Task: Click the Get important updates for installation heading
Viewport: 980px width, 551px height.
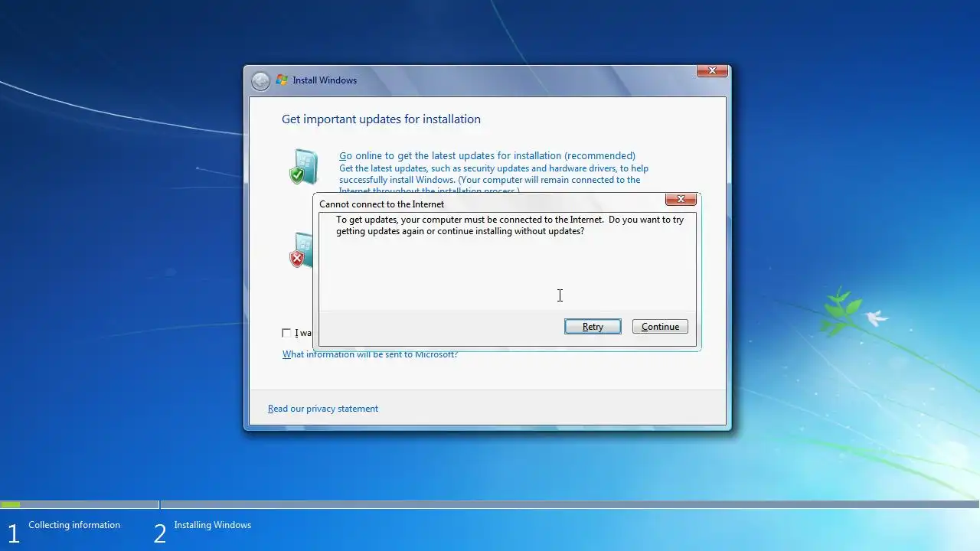Action: (x=381, y=119)
